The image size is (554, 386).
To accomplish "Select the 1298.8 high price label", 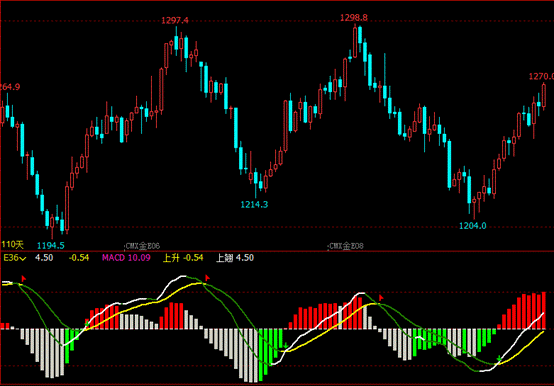I will pos(354,18).
